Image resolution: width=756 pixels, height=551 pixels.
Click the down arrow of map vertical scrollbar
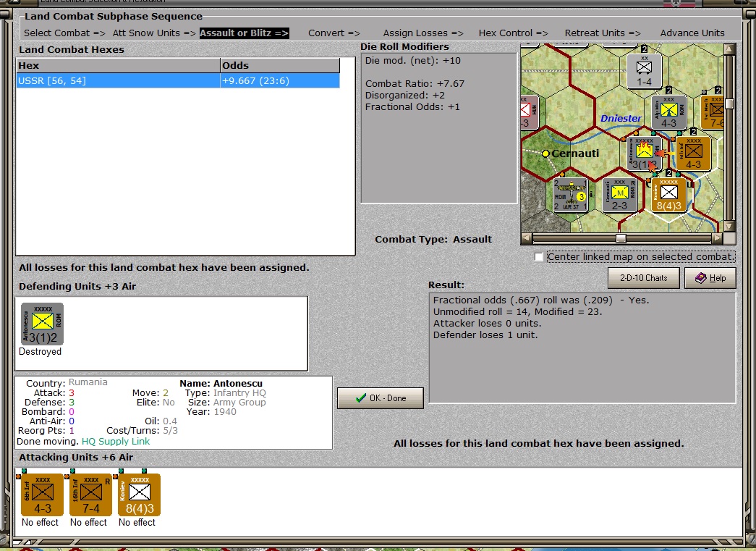tap(729, 227)
